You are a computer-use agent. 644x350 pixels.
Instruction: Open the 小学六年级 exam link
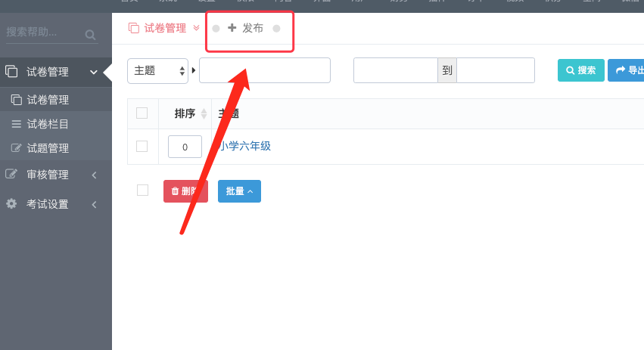(x=245, y=146)
